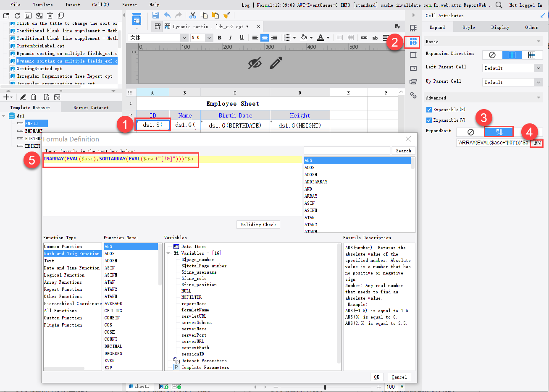
Task: Collapse the Advanced section
Action: click(x=538, y=98)
